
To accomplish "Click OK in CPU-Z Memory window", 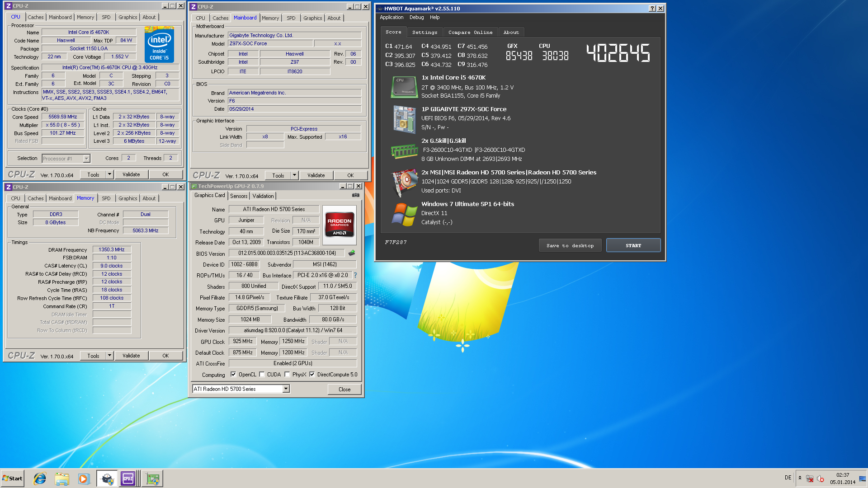I will [166, 356].
